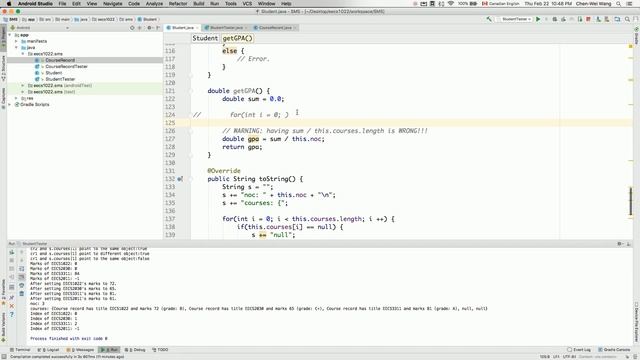Collapse the java folder

click(x=16, y=47)
